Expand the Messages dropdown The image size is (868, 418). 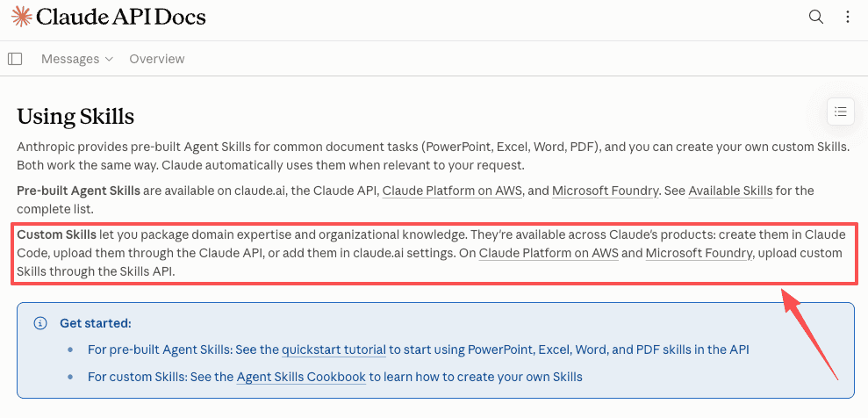coord(77,59)
